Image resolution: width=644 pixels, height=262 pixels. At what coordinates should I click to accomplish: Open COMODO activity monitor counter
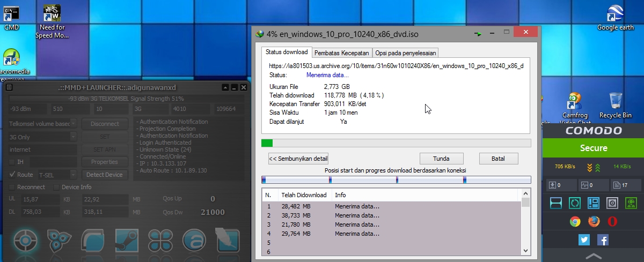[x=593, y=185]
